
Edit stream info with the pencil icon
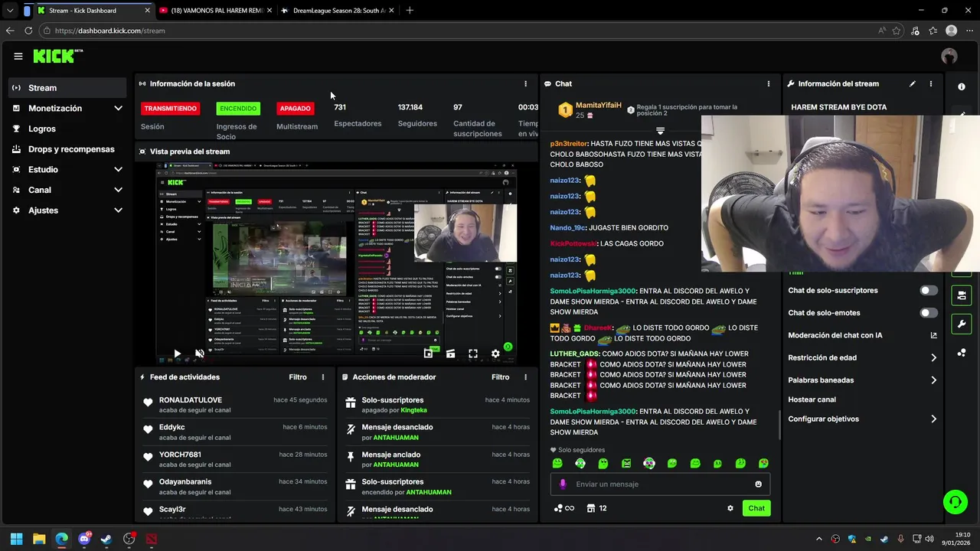(913, 83)
